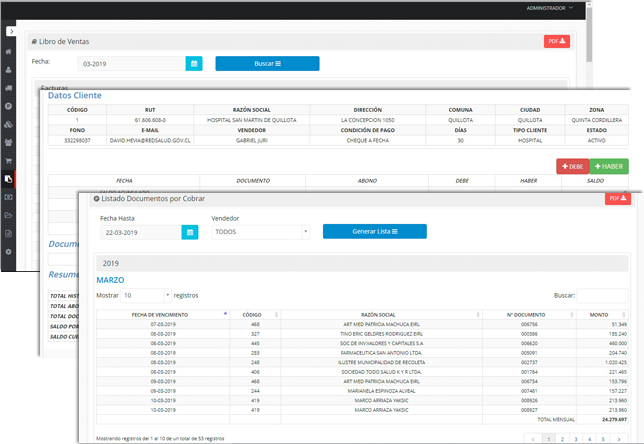Open the settings gear icon in sidebar
Screen dimensions: 644x444
click(8, 252)
